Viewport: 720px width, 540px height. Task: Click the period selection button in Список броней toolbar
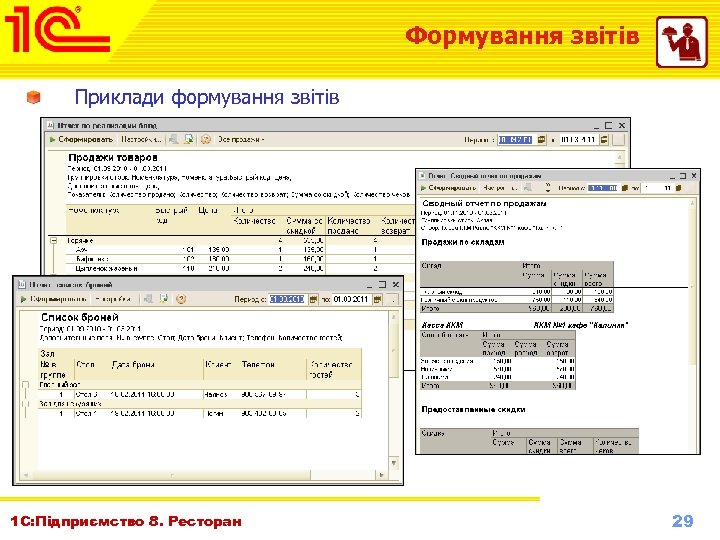(393, 299)
